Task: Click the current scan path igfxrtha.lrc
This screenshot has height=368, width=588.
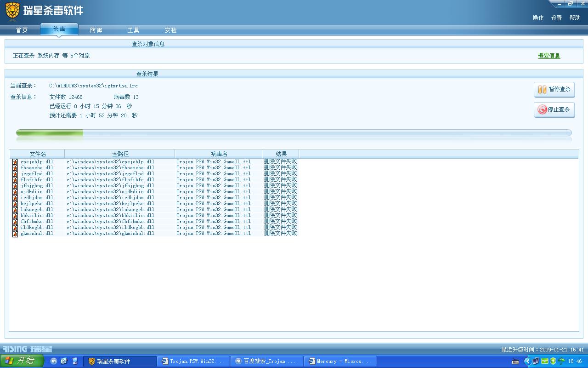Action: coord(94,86)
